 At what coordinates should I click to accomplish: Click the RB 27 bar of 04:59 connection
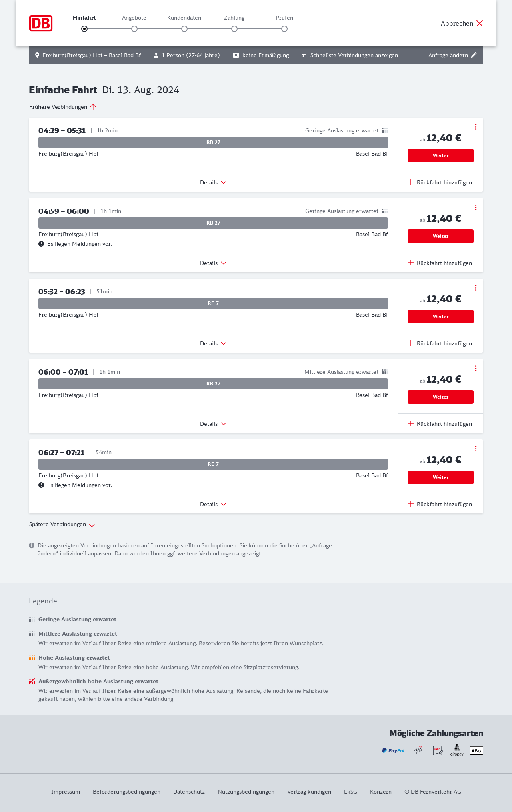click(x=213, y=223)
